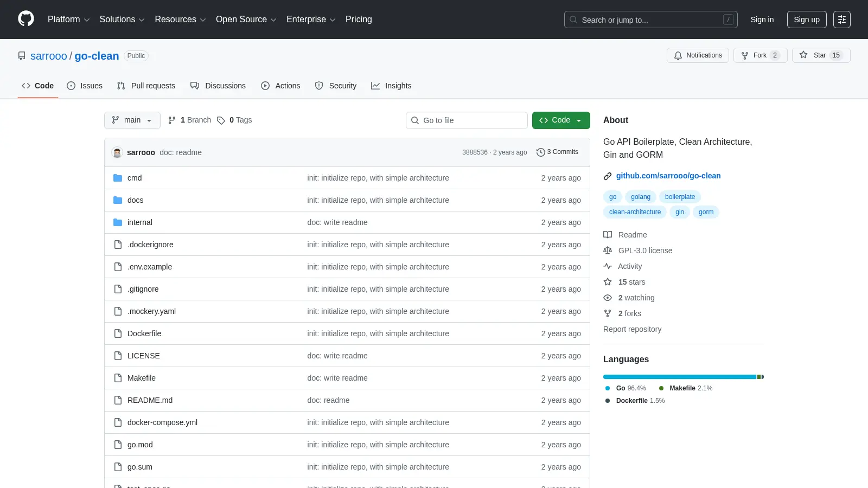The height and width of the screenshot is (488, 868).
Task: Focus the Search or jump to field
Action: [x=651, y=20]
